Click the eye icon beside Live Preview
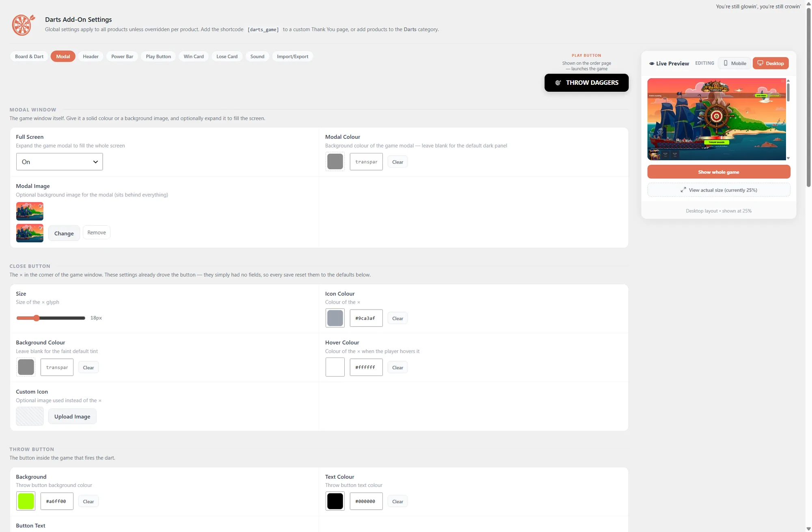The height and width of the screenshot is (532, 812). 652,64
